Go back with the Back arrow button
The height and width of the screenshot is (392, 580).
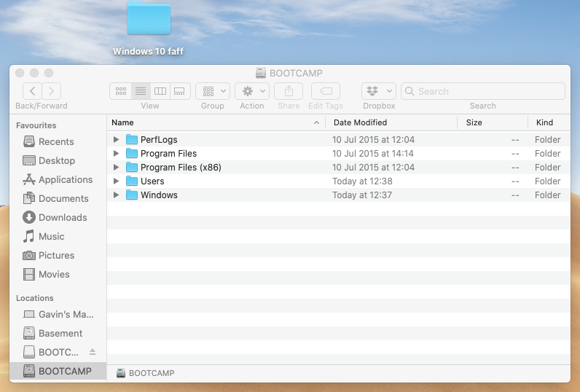(x=32, y=91)
